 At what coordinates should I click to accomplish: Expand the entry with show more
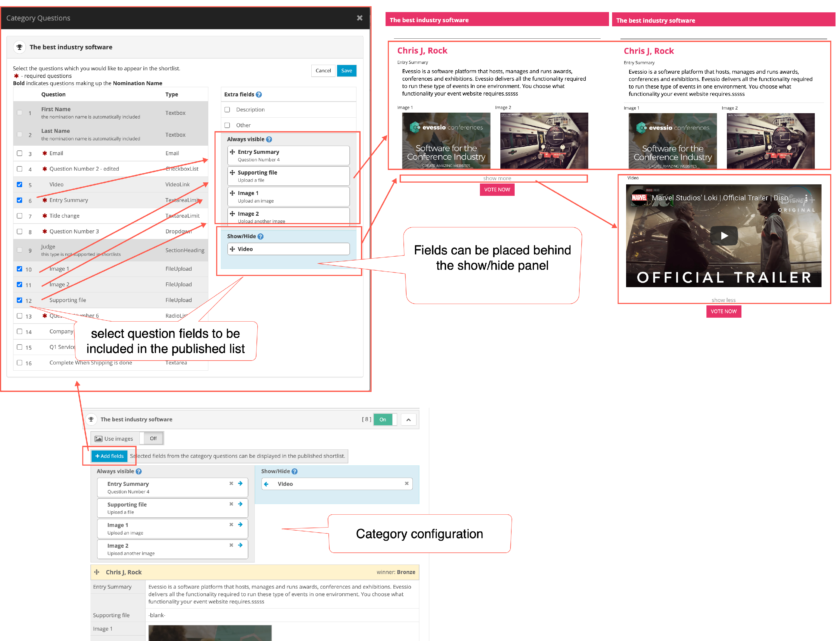[497, 178]
